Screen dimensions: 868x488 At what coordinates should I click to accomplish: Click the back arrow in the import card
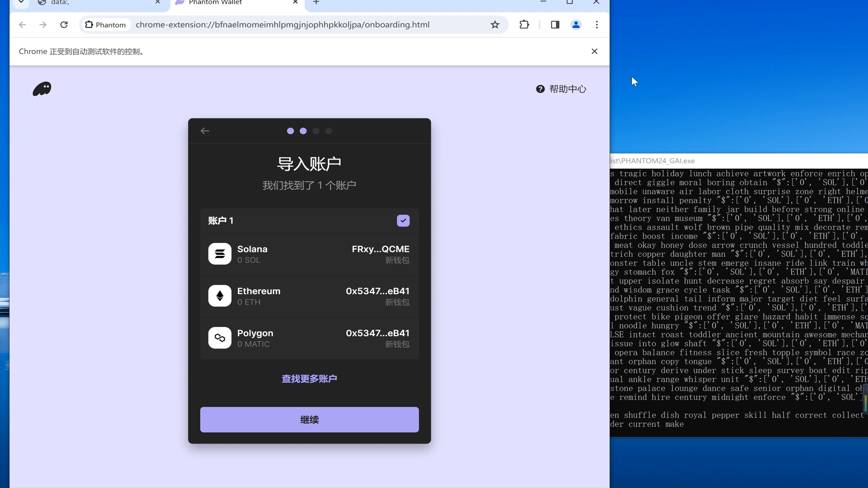[x=205, y=131]
